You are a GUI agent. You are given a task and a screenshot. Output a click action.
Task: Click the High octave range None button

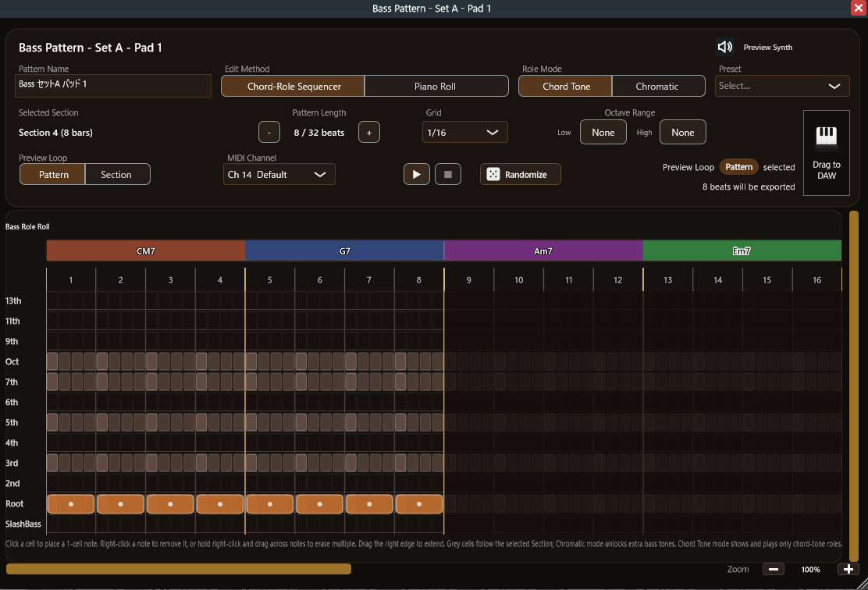point(682,132)
